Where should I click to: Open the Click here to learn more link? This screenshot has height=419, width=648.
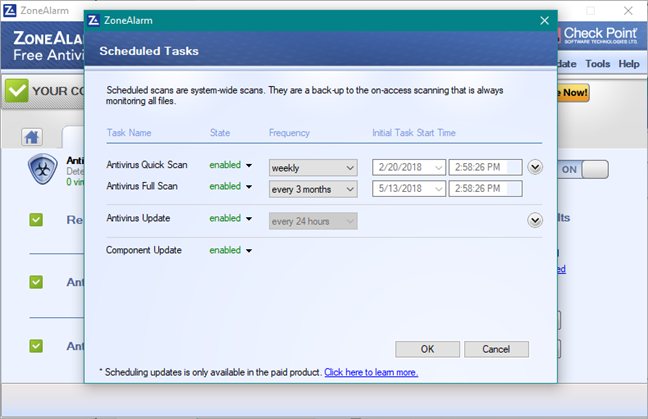pyautogui.click(x=371, y=372)
